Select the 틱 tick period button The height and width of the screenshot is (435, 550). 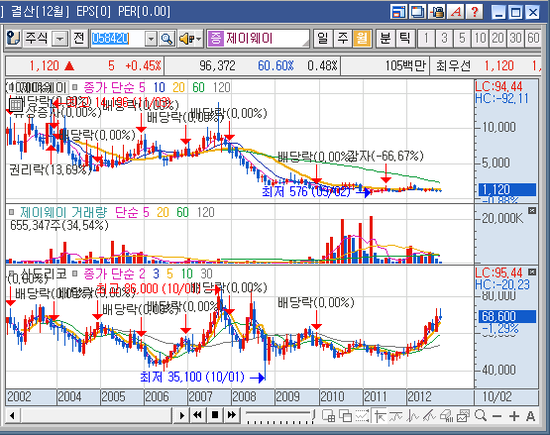(405, 38)
